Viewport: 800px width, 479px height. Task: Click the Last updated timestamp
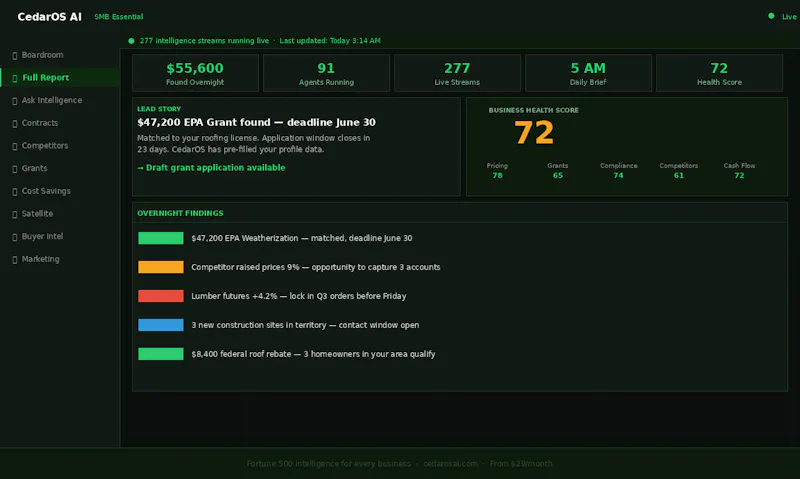[x=330, y=41]
